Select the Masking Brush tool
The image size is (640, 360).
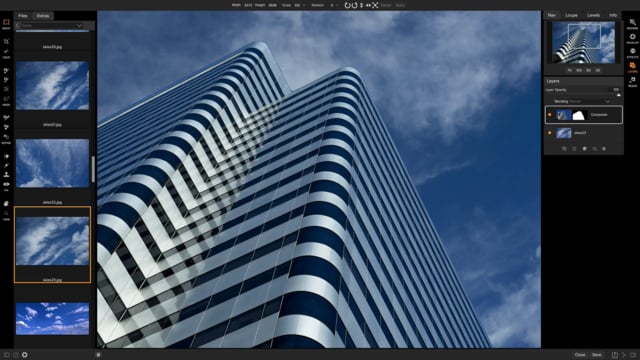[x=6, y=71]
